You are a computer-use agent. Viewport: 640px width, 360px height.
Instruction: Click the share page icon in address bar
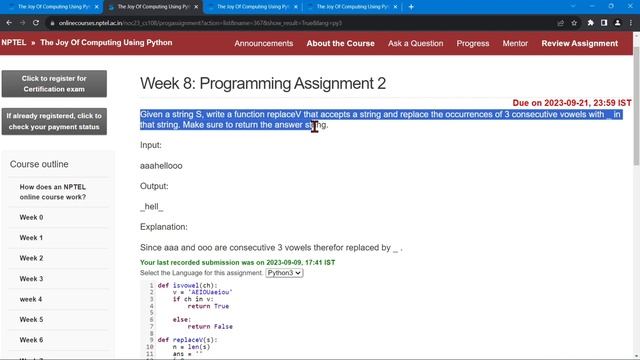click(560, 23)
